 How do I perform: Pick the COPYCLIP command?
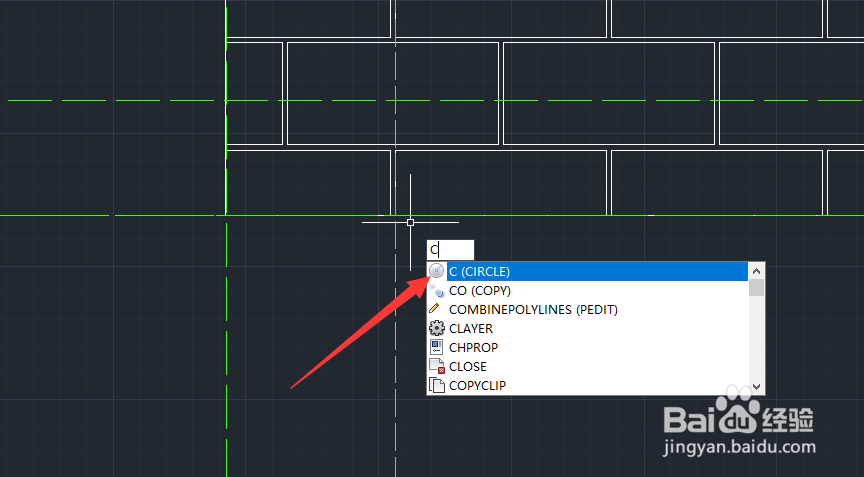click(588, 386)
